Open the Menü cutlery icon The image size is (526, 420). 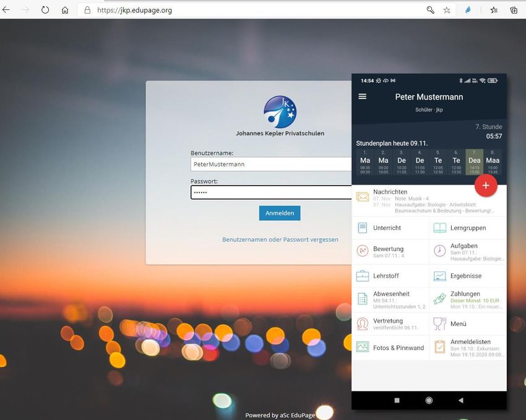click(x=439, y=324)
